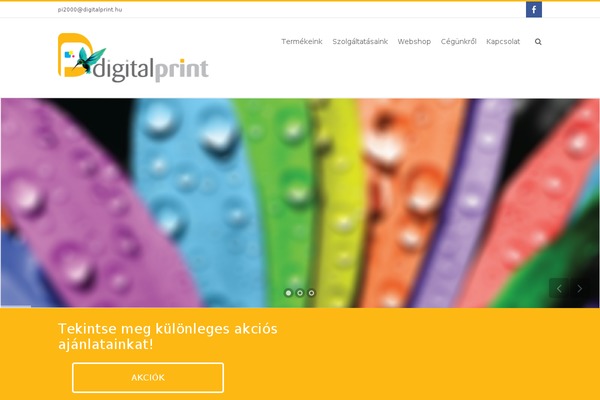Select the first slider dot
This screenshot has width=600, height=400.
pyautogui.click(x=289, y=293)
